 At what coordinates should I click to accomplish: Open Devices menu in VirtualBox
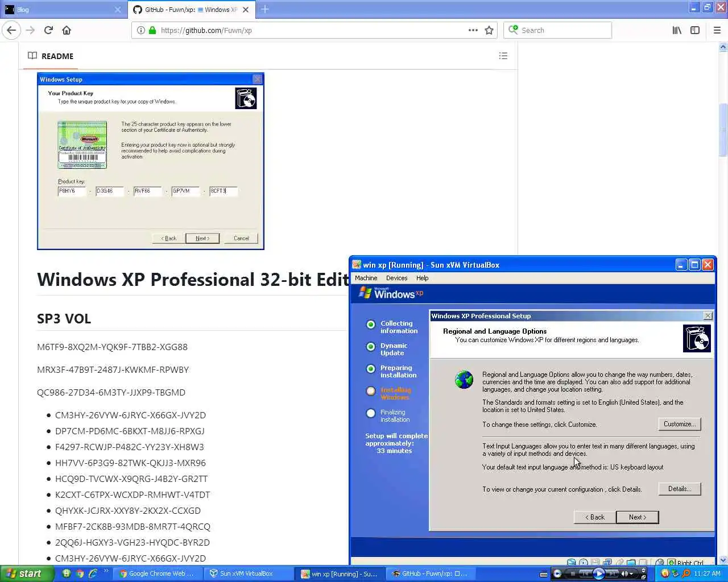click(x=396, y=278)
